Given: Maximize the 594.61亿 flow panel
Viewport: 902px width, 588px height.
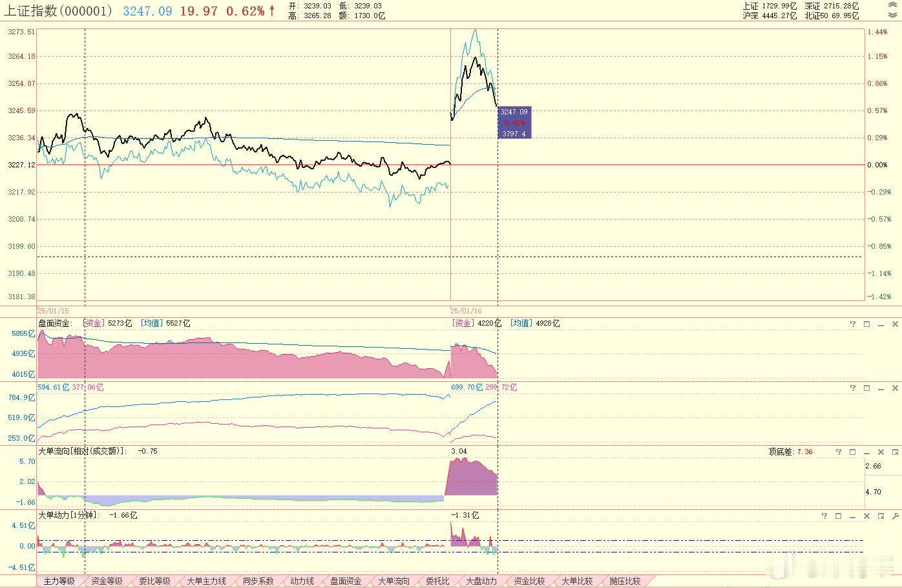Looking at the screenshot, I should pos(867,388).
